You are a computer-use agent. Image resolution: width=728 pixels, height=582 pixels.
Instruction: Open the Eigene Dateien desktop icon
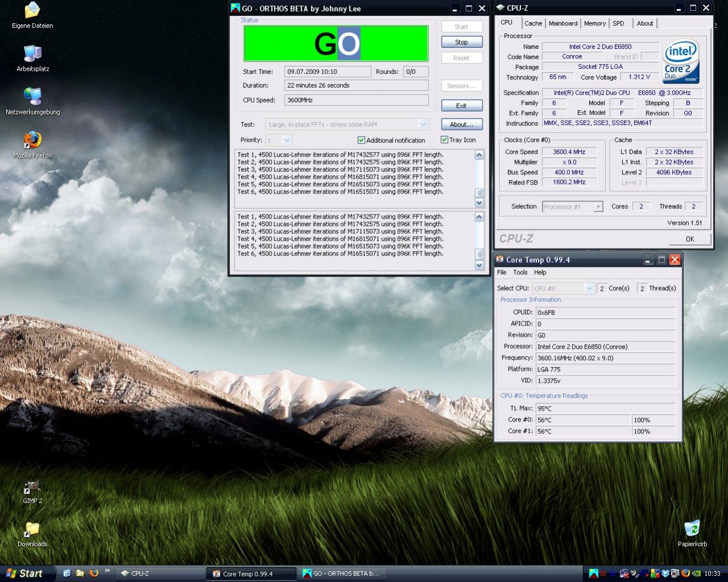coord(32,16)
